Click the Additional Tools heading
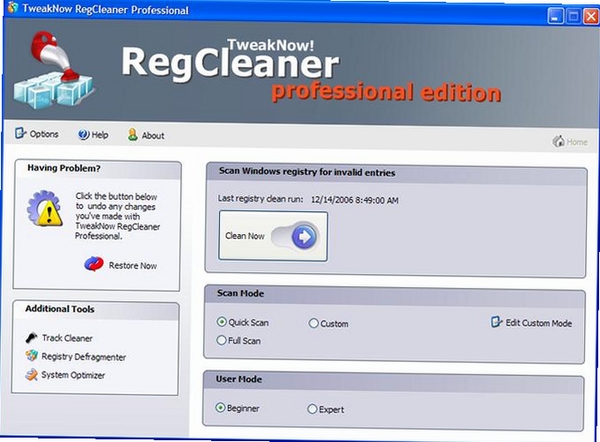Viewport: 600px width, 442px height. pos(60,309)
